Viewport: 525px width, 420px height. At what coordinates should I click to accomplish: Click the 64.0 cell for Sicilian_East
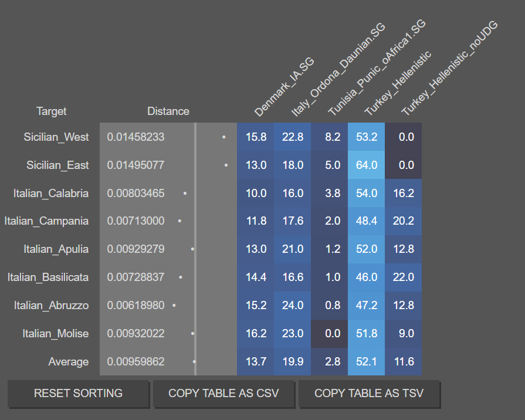(x=366, y=165)
